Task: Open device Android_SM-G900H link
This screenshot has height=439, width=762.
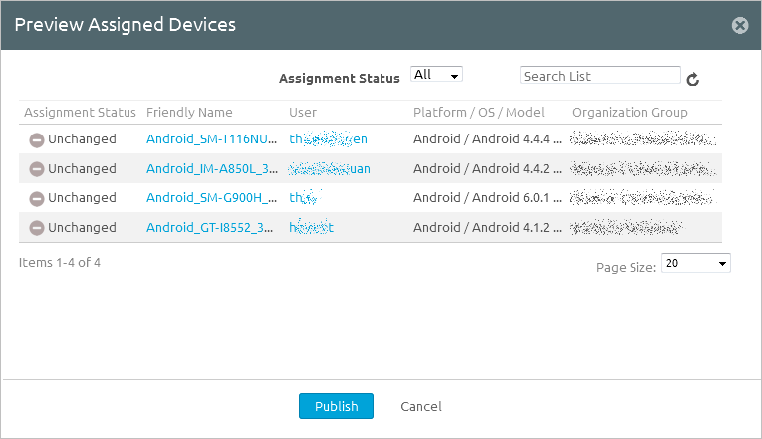Action: 210,198
